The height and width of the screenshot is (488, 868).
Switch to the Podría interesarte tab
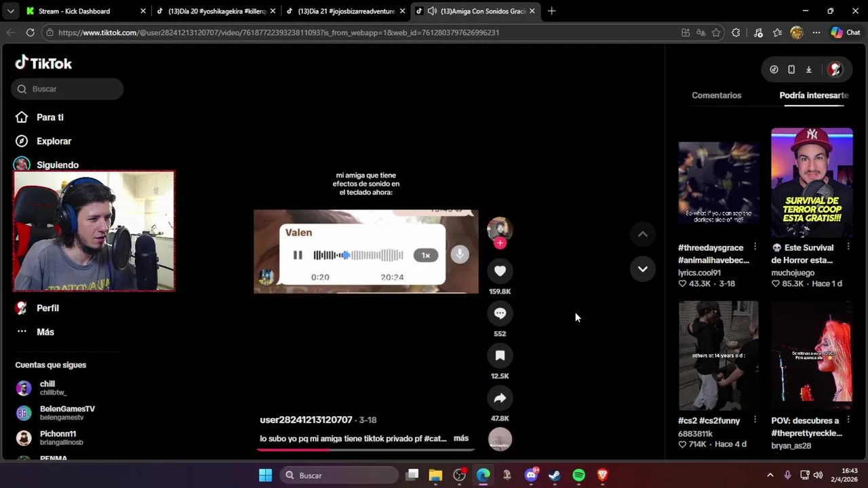click(814, 96)
